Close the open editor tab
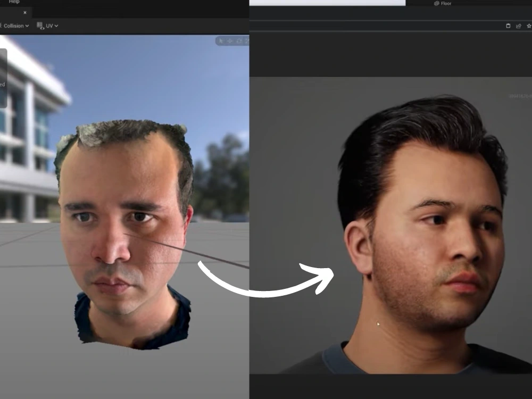 tap(25, 13)
